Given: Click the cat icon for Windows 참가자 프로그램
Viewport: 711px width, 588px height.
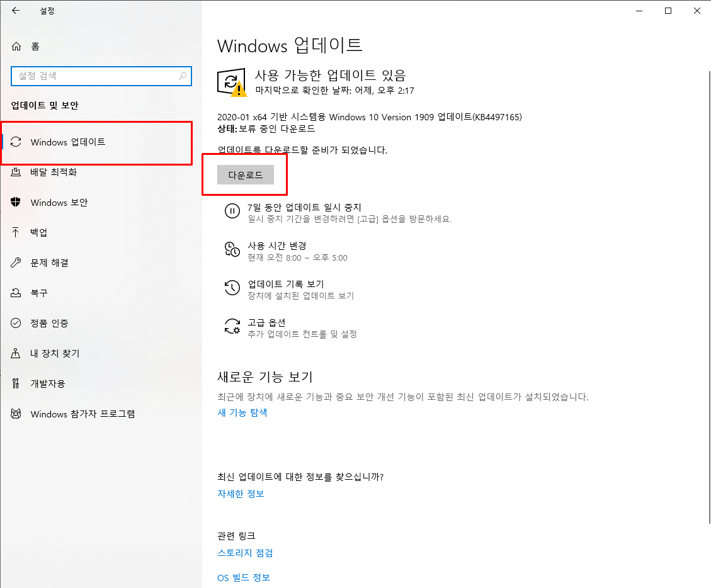Looking at the screenshot, I should 16,414.
